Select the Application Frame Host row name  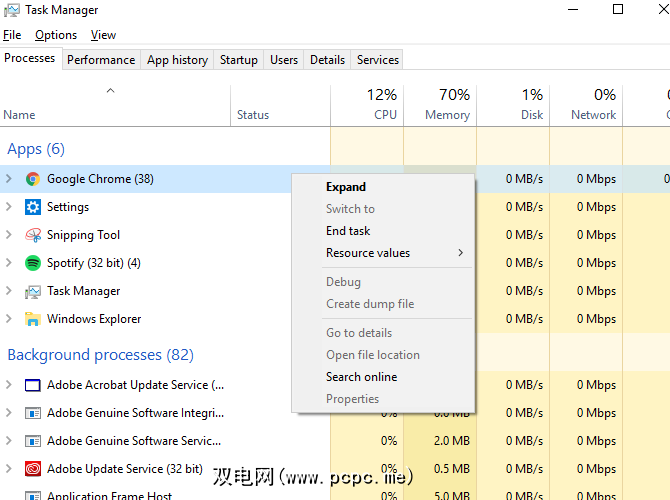tap(109, 496)
